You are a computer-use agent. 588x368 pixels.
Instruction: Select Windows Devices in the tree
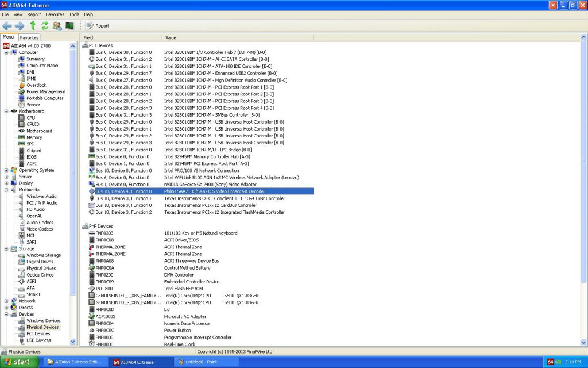coord(44,321)
